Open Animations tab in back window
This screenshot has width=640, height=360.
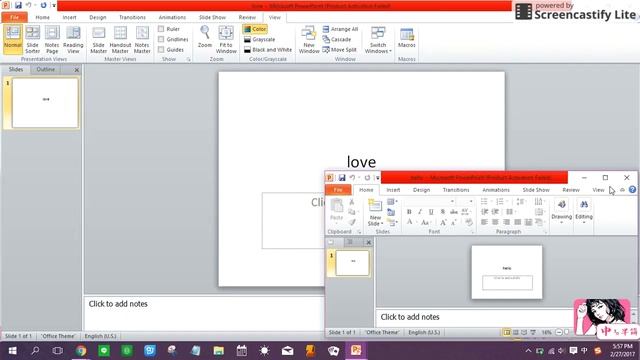[172, 17]
